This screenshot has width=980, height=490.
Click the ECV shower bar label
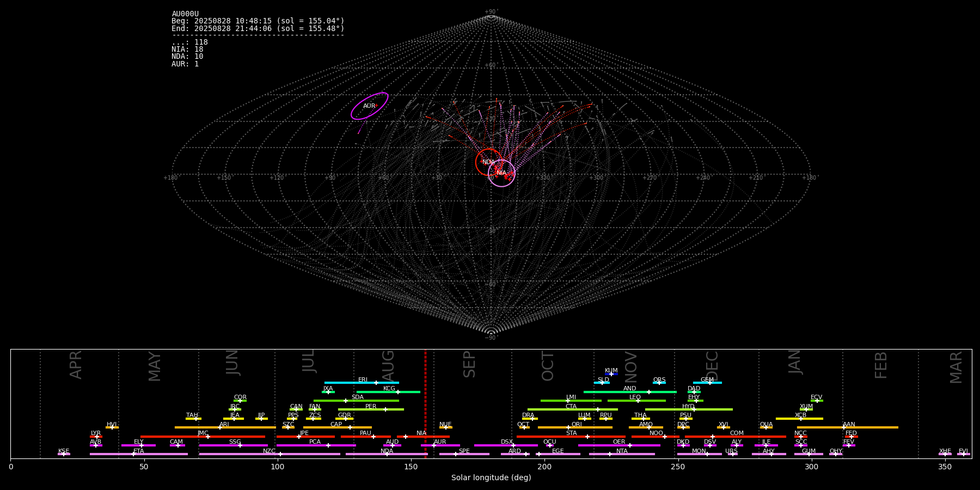point(816,397)
